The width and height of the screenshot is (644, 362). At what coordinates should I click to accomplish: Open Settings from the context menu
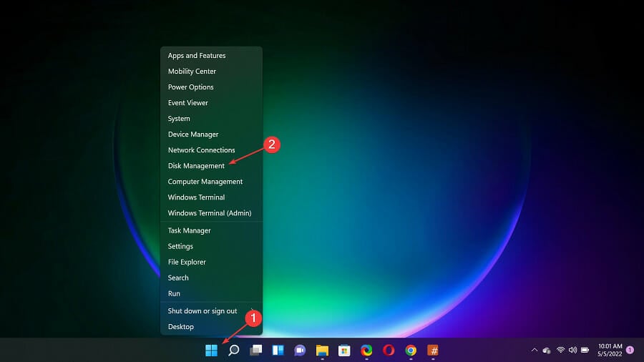tap(211, 246)
